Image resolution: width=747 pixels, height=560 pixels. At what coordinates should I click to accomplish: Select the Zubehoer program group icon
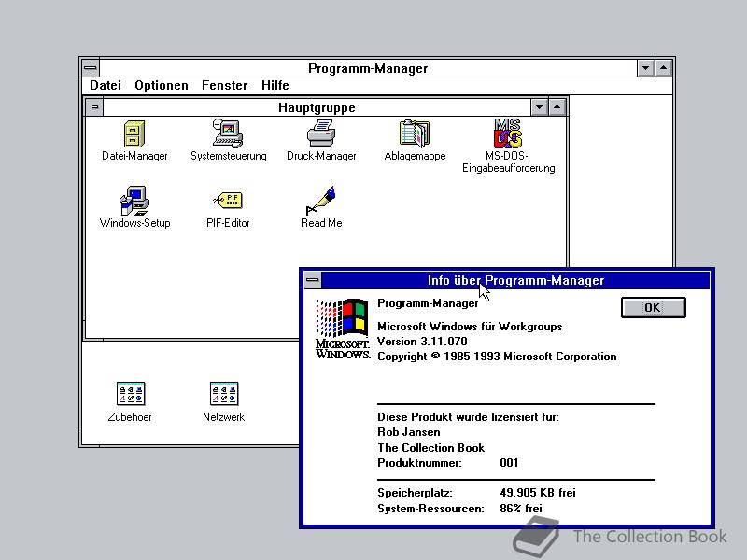click(130, 393)
